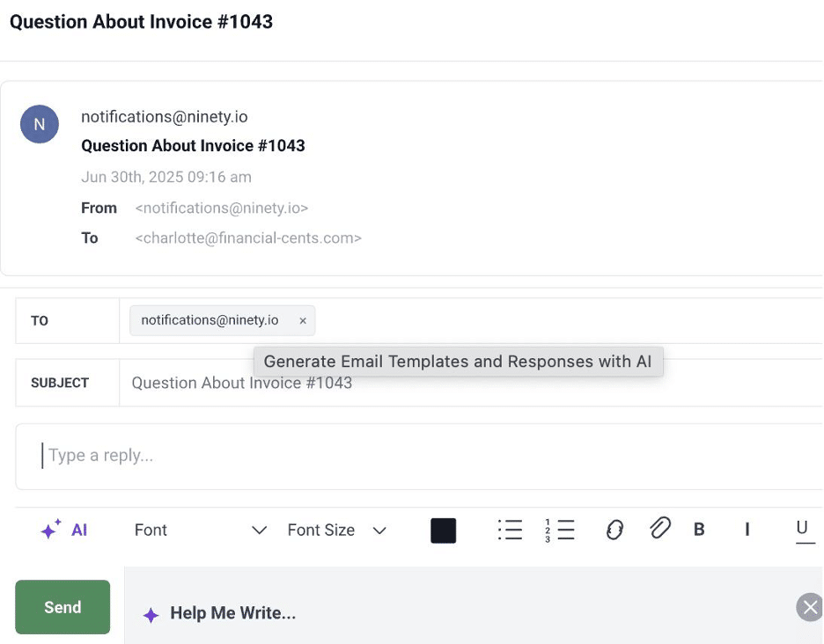Viewport: 824px width, 644px height.
Task: Click the sender avatar N
Action: (x=40, y=124)
